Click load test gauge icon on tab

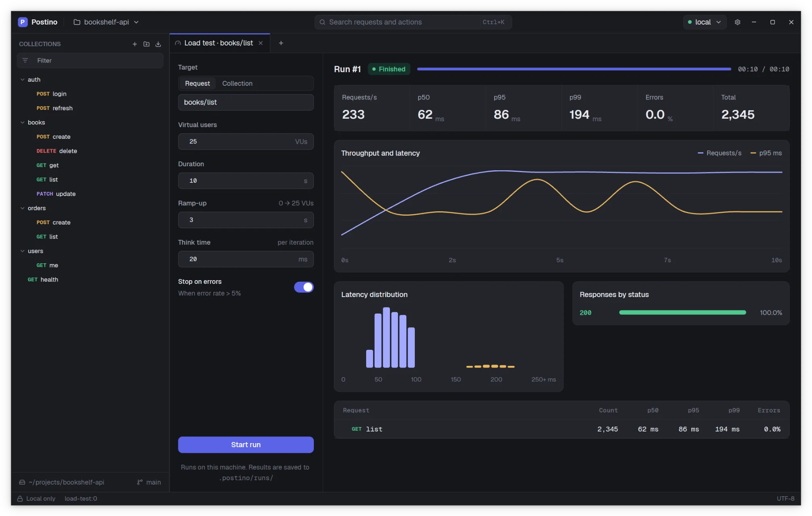coord(178,43)
